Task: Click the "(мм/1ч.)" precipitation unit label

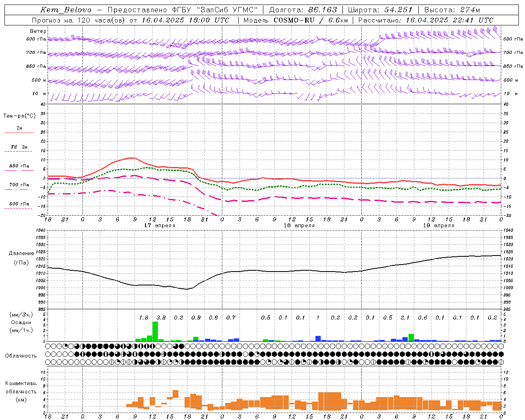Action: pos(22,330)
